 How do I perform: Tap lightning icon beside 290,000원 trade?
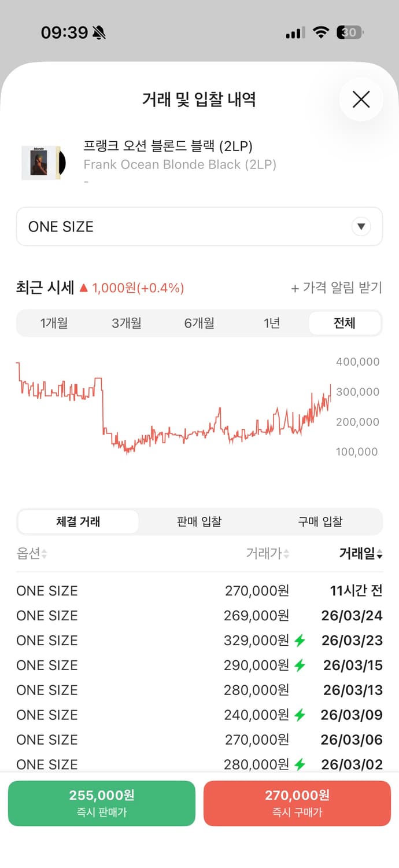click(300, 665)
